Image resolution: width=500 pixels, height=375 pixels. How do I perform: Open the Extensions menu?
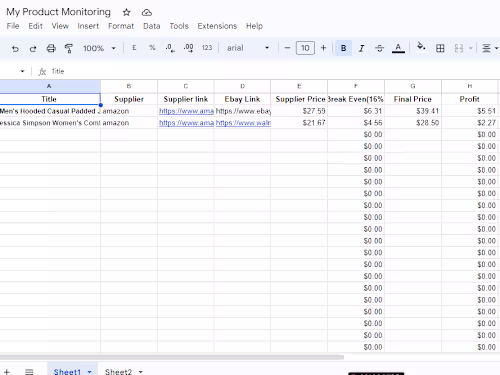tap(217, 26)
